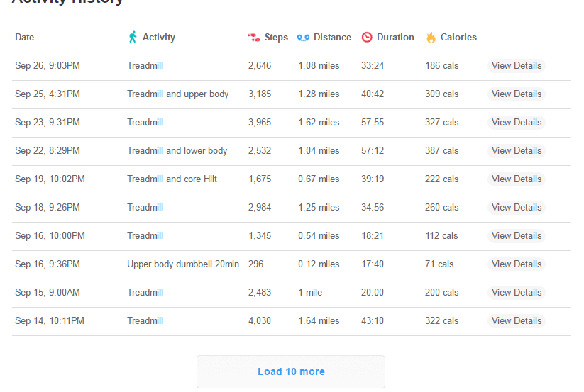Click the Sep 19, 10:02PM date entry
This screenshot has height=392, width=584.
tap(50, 179)
